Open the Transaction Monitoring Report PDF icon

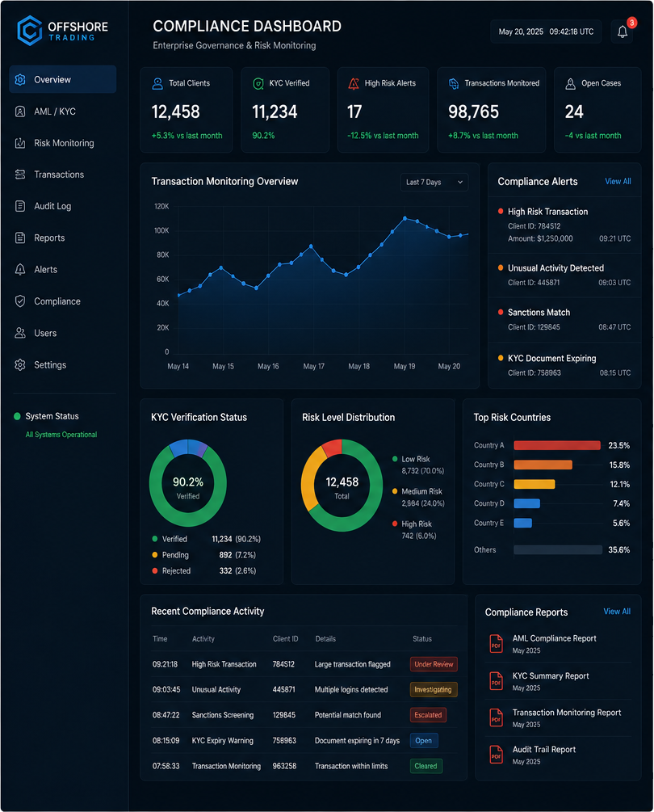pos(497,717)
